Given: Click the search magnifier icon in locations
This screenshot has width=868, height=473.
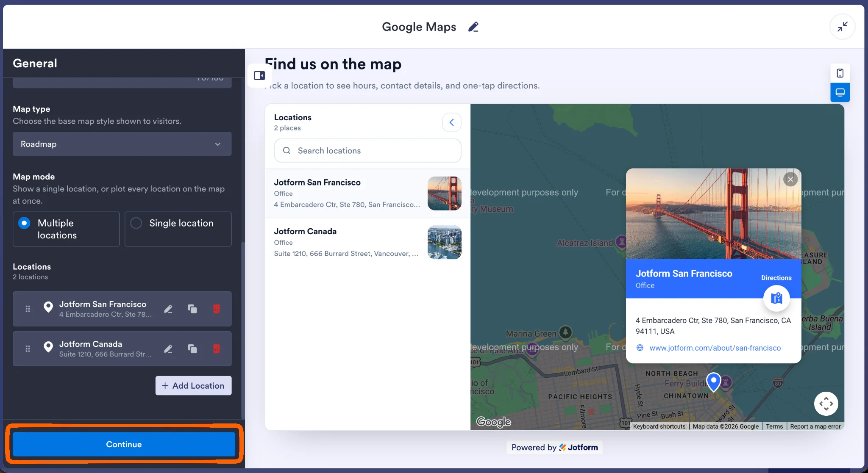Looking at the screenshot, I should (x=287, y=150).
